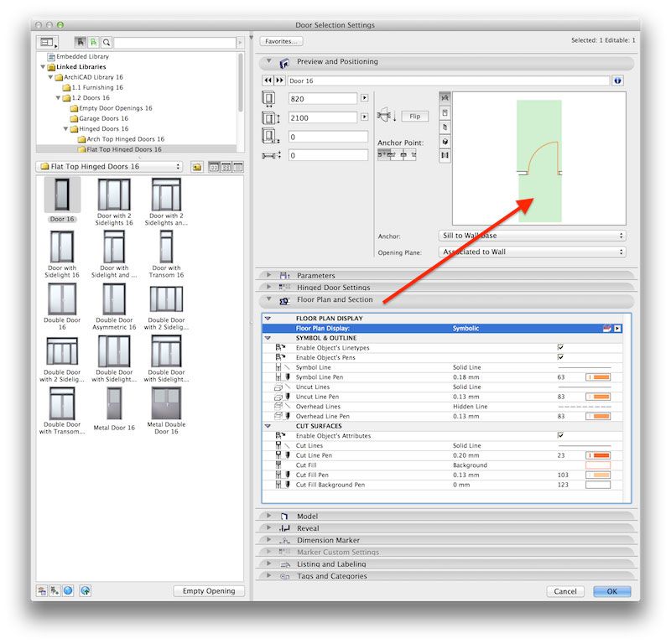This screenshot has height=644, width=671.
Task: Click the upload object icon near Empty Opening
Action: click(x=86, y=591)
